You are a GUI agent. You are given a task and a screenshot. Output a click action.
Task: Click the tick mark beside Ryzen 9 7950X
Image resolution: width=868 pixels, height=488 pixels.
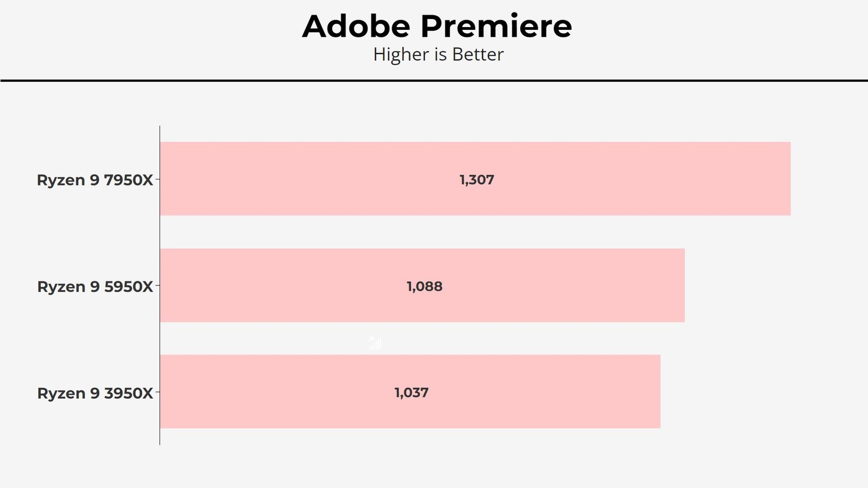(157, 179)
